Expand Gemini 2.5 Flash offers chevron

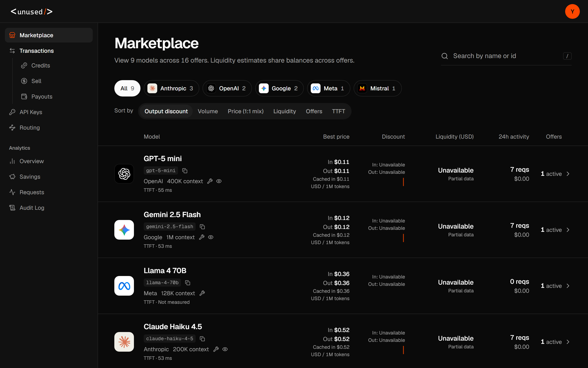point(568,230)
